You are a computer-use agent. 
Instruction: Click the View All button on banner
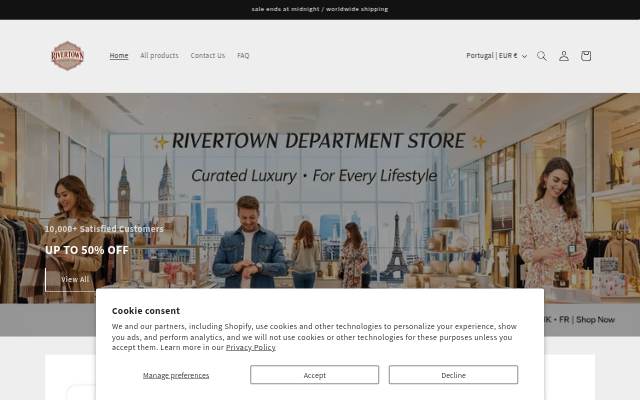coord(74,280)
